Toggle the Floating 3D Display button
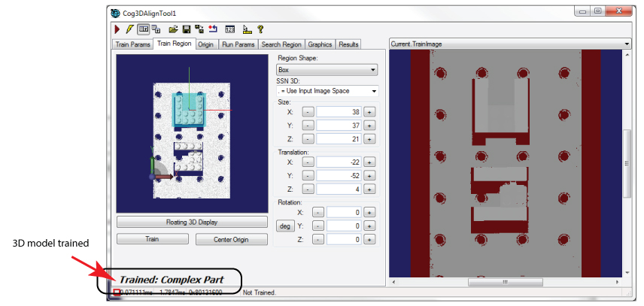Image resolution: width=644 pixels, height=306 pixels. click(x=193, y=223)
